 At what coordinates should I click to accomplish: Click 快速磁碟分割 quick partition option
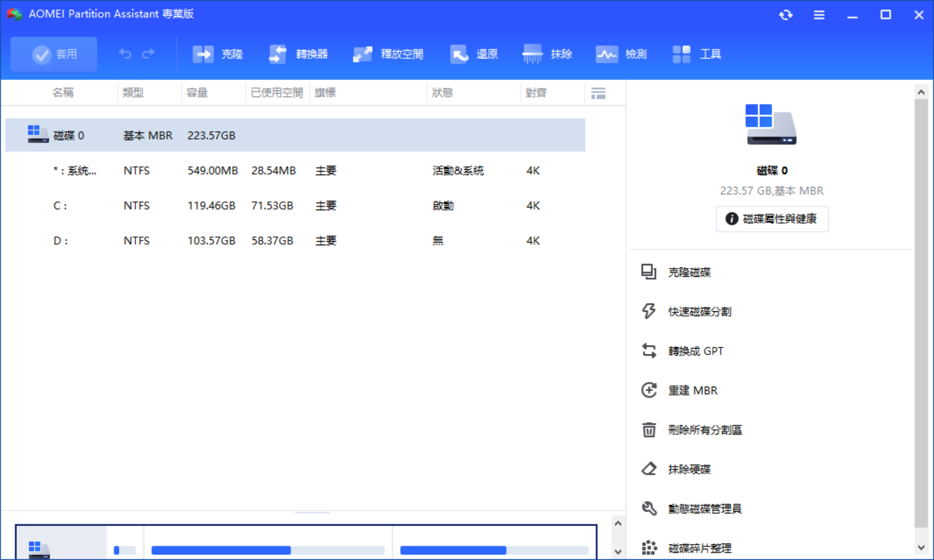700,312
